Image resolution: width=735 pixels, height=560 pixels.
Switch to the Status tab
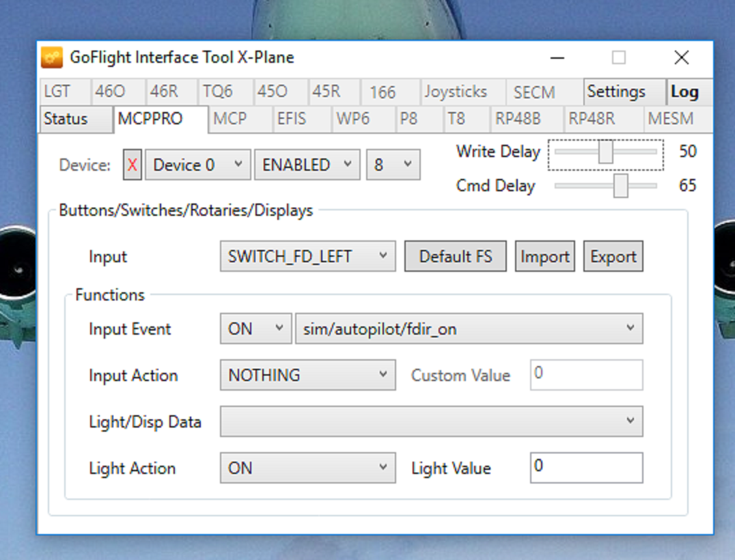66,119
